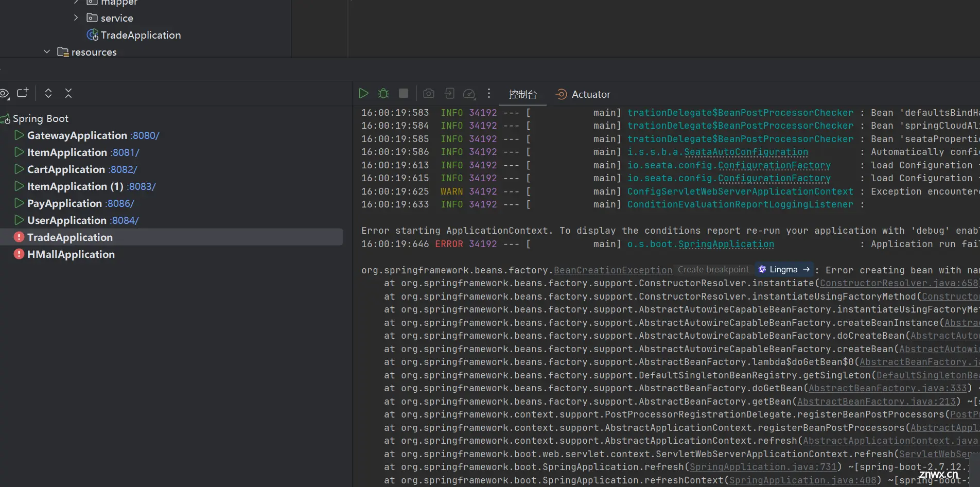Click ConfigServletWebServerApplicationContext logger text
This screenshot has width=980, height=487.
(x=740, y=192)
